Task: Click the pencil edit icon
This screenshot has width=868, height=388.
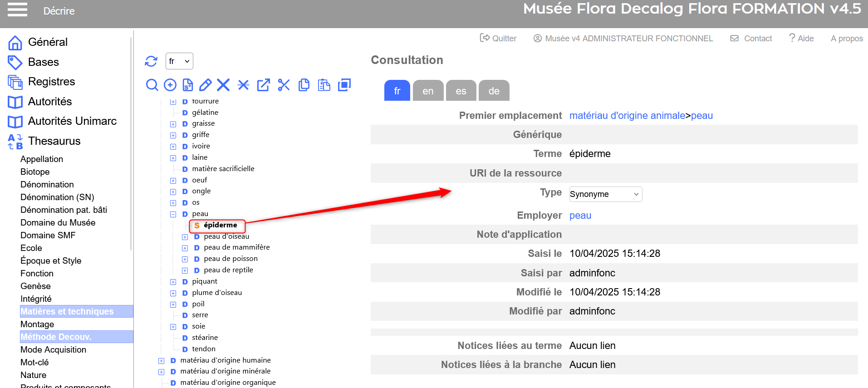Action: (x=205, y=85)
